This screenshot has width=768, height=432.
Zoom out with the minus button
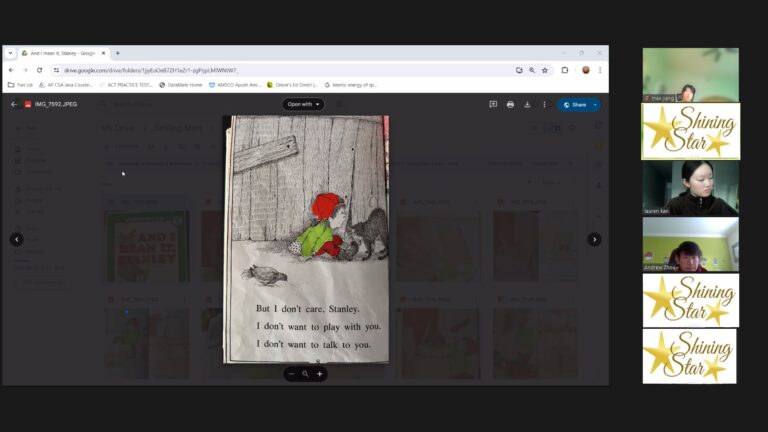click(291, 374)
